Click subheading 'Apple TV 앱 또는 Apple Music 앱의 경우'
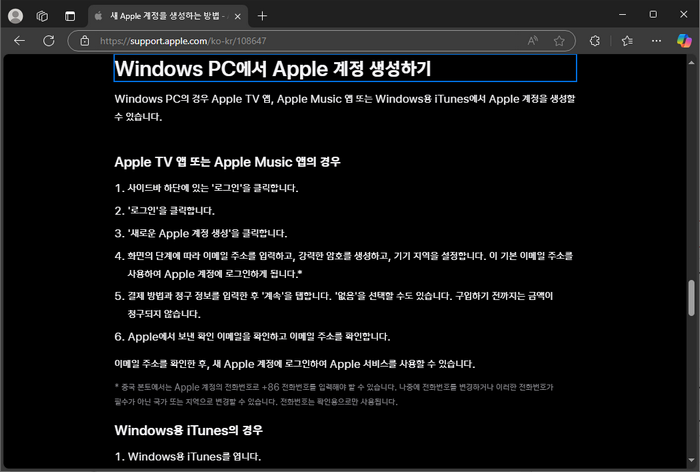The width and height of the screenshot is (700, 472). 227,162
